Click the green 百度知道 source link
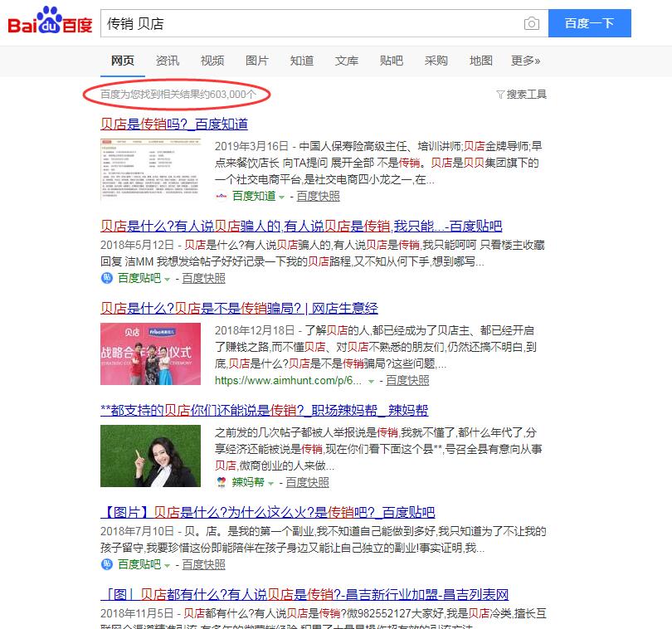Image resolution: width=672 pixels, height=629 pixels. click(254, 197)
